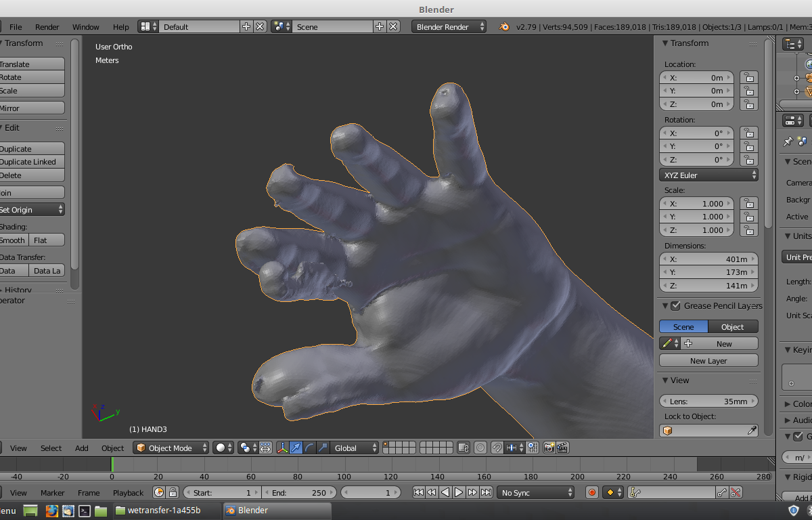Screen dimensions: 812x520
Task: Set shading to Flat
Action: 47,240
